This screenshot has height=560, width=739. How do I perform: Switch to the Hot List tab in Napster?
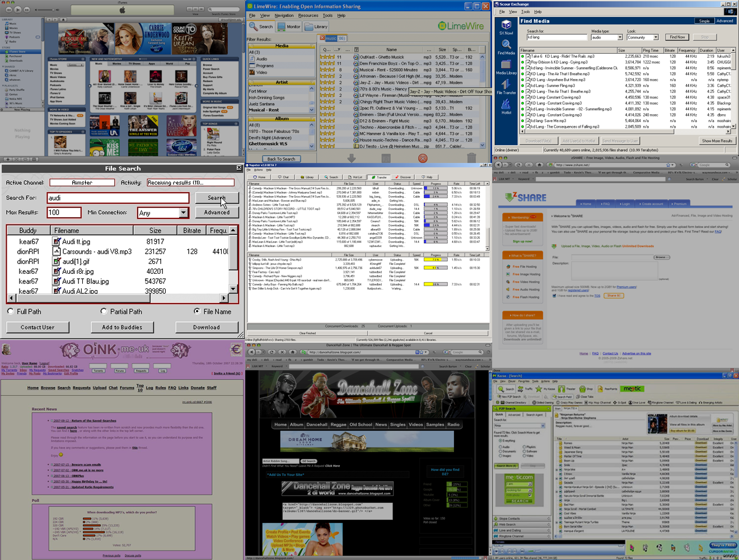pyautogui.click(x=355, y=177)
